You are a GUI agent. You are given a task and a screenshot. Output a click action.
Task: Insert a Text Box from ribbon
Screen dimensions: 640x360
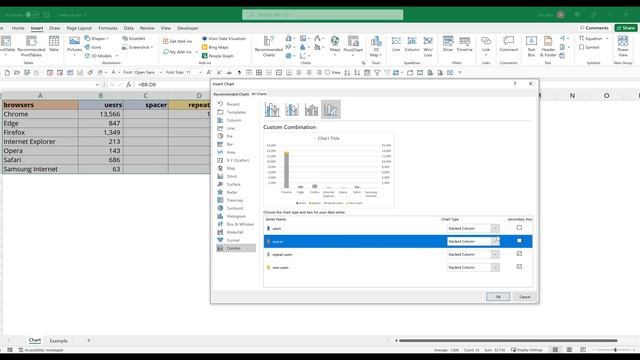(x=531, y=46)
